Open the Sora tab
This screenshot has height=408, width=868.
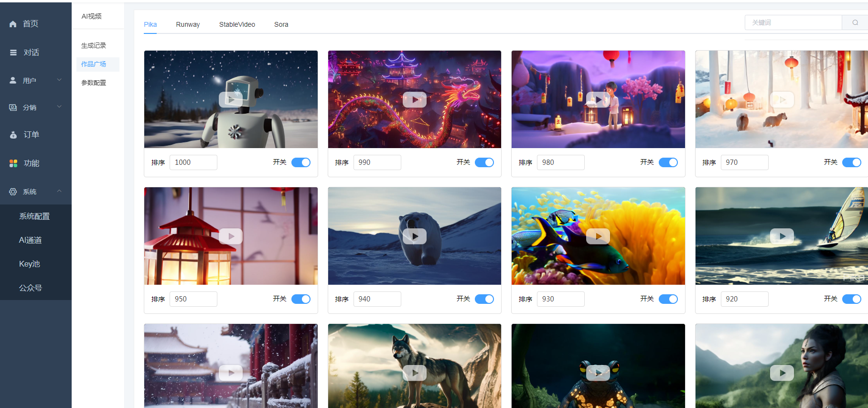coord(281,24)
